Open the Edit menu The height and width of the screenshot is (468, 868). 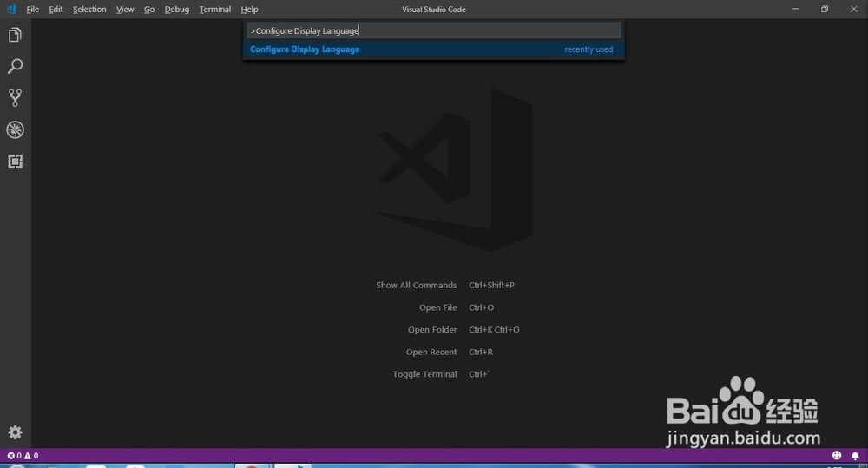pos(56,10)
